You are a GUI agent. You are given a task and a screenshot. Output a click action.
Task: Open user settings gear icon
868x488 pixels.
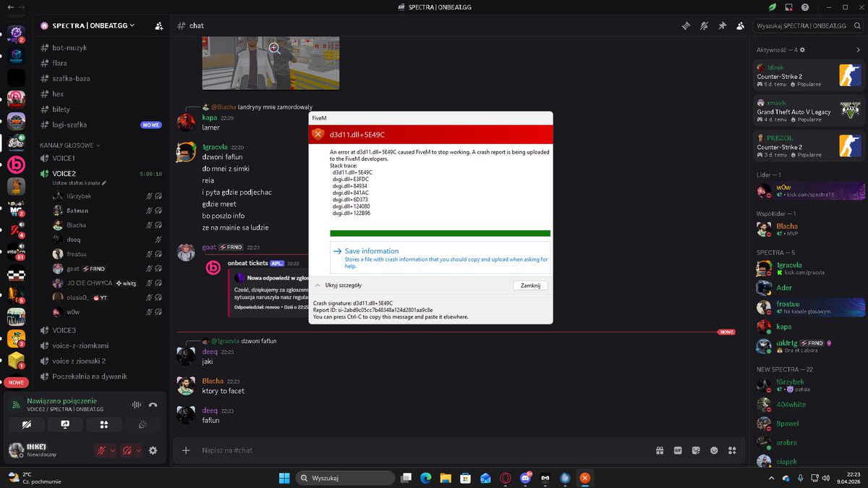pyautogui.click(x=153, y=450)
